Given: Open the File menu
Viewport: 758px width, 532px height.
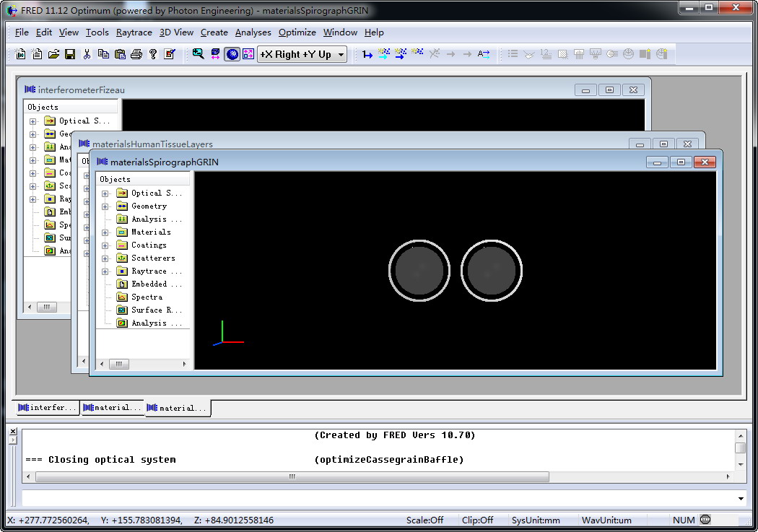Looking at the screenshot, I should (x=22, y=32).
